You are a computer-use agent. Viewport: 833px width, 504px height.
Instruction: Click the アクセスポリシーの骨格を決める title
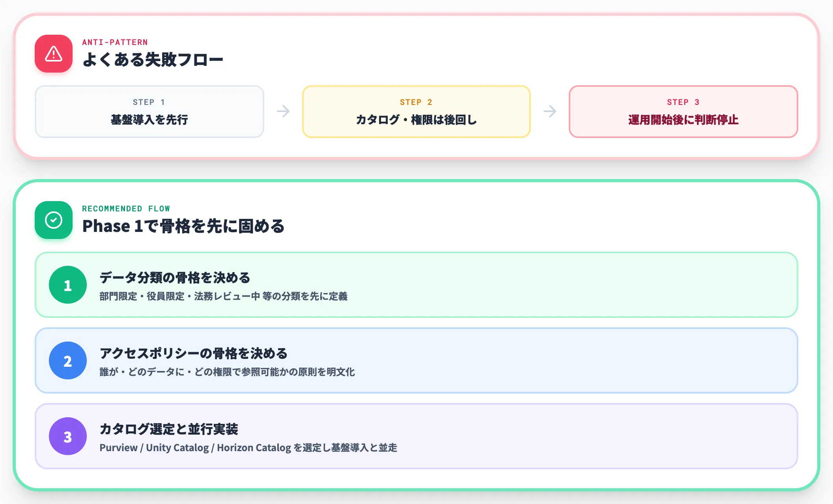193,353
